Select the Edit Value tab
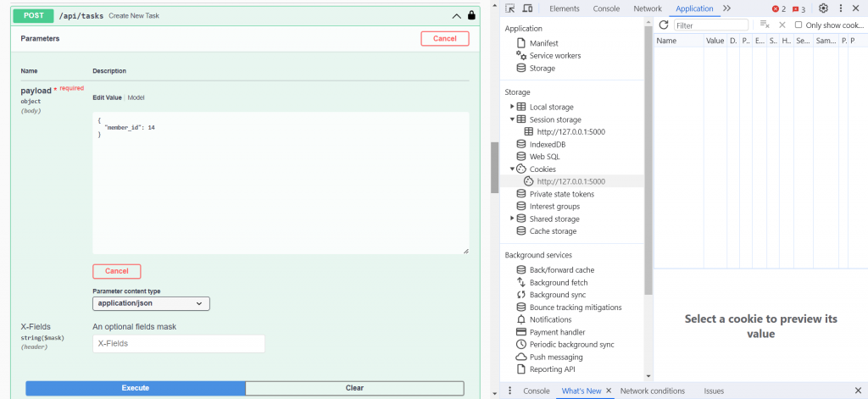868x399 pixels. coord(107,97)
